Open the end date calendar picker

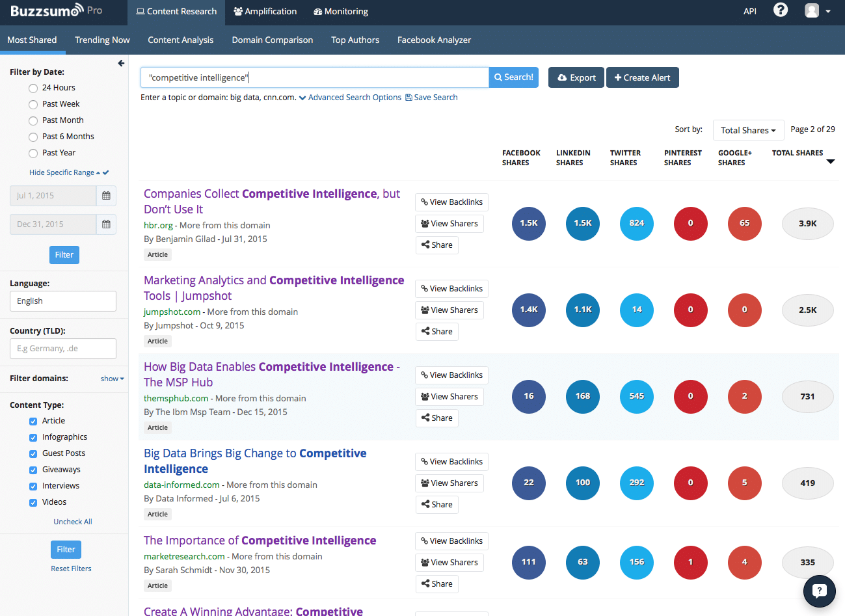click(106, 224)
